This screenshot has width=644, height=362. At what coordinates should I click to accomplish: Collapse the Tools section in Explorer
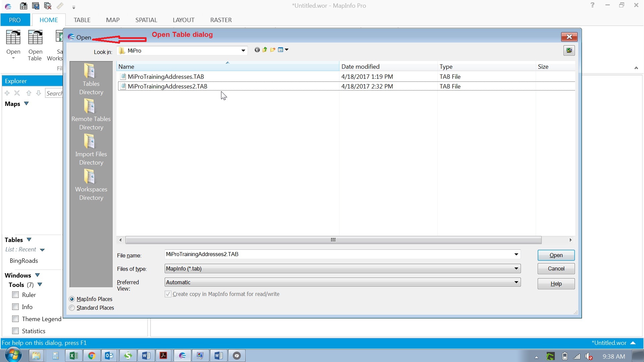pyautogui.click(x=40, y=285)
